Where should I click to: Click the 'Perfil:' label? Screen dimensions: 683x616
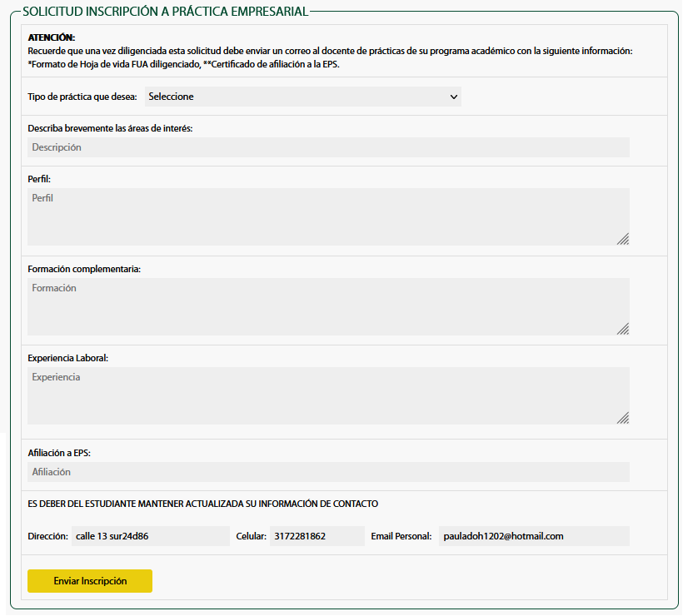[39, 179]
